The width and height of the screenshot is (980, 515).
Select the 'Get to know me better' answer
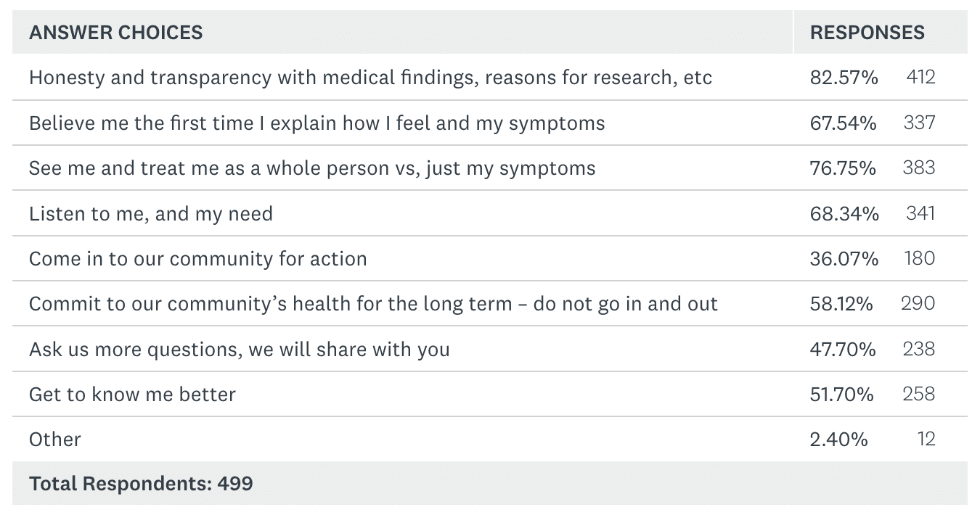point(132,395)
